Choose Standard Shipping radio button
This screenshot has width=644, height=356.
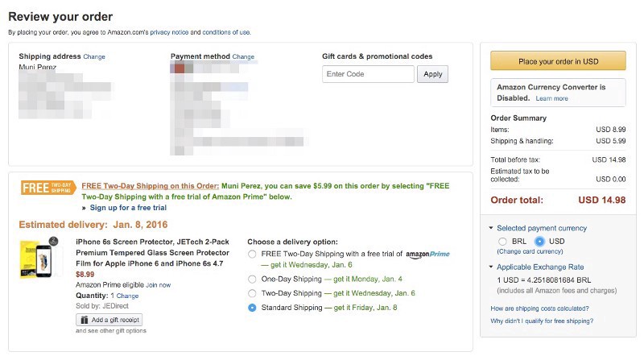pos(252,308)
